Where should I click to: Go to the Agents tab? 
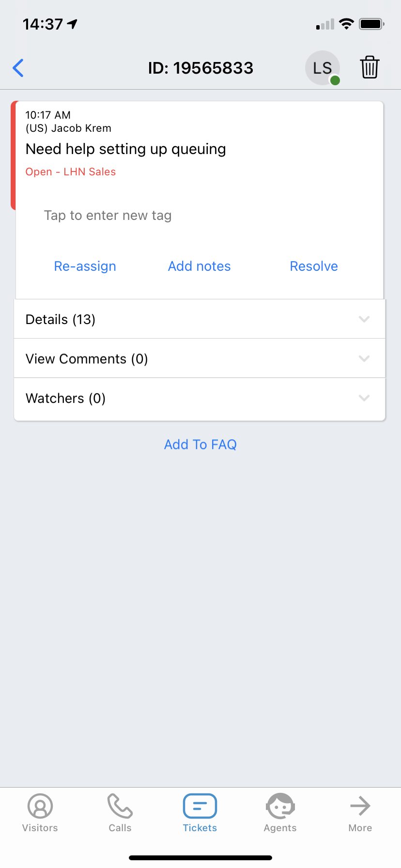[280, 812]
